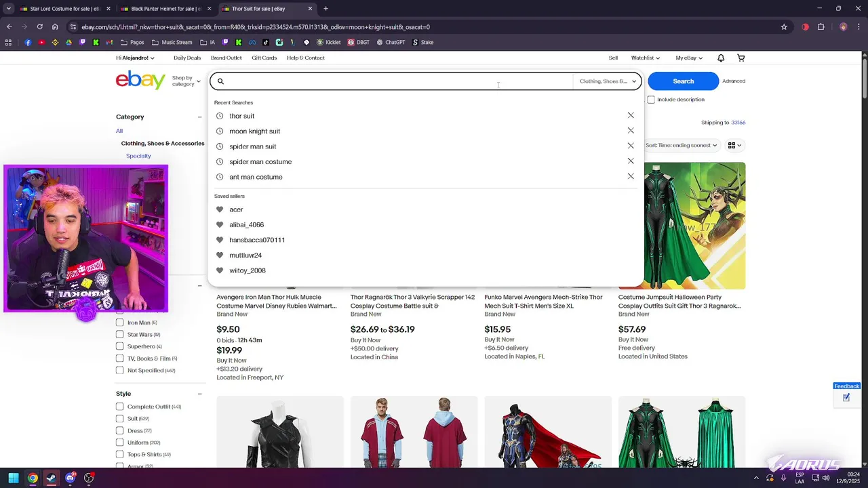The height and width of the screenshot is (488, 868).
Task: Go to Chrome home page
Action: tap(55, 27)
